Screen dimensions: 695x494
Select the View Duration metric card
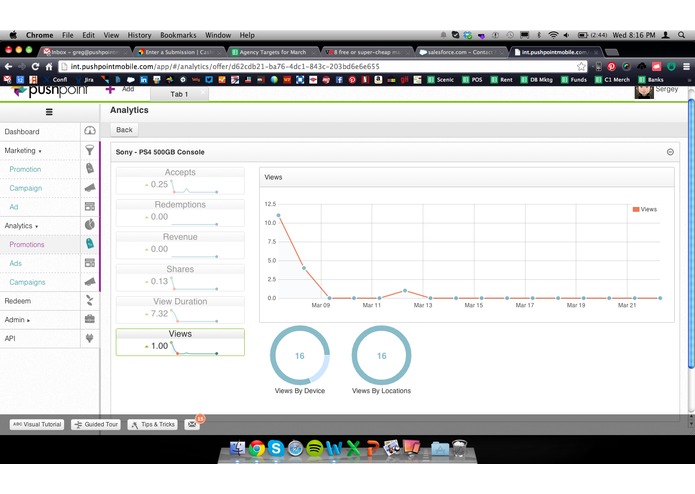pos(180,310)
